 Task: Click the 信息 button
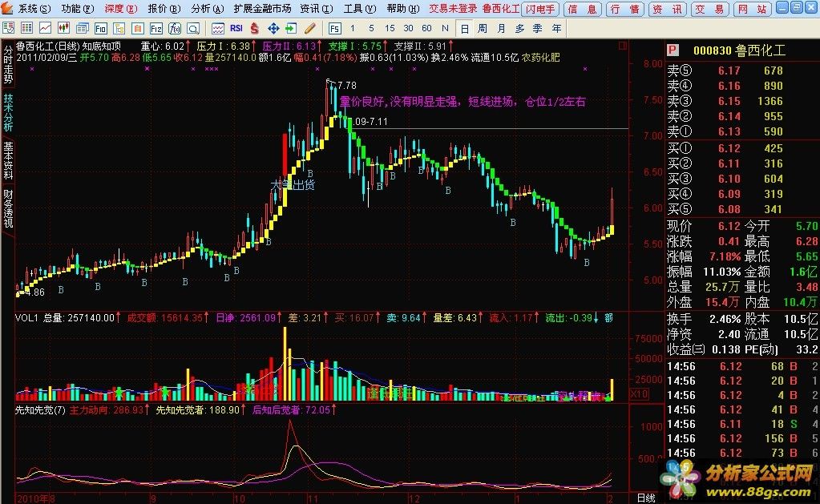[583, 9]
